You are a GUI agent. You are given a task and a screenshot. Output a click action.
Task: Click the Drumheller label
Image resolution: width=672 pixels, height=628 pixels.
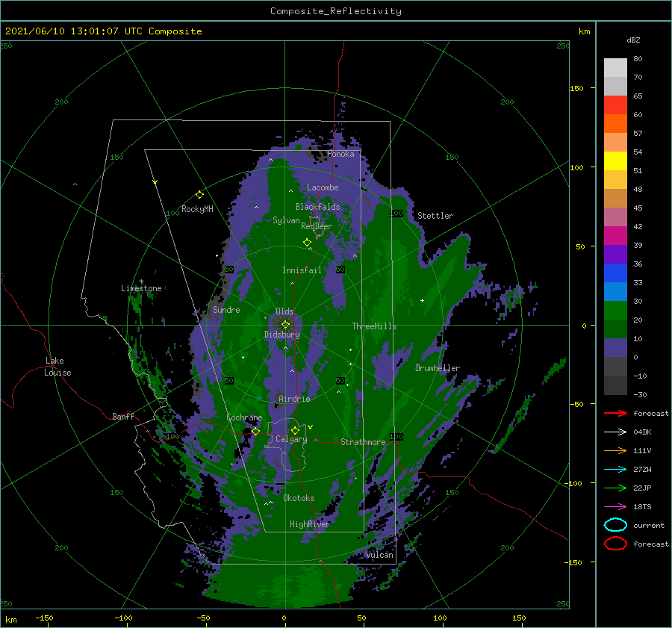[x=438, y=368]
